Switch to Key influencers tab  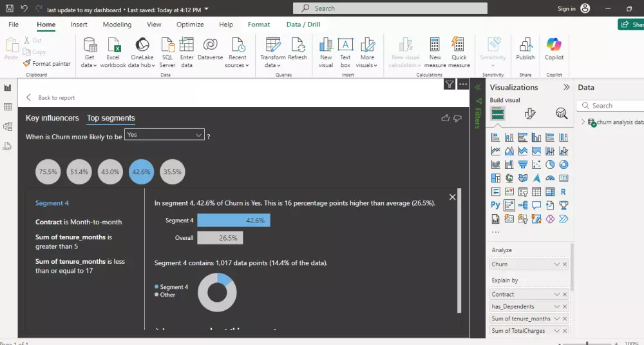(52, 118)
